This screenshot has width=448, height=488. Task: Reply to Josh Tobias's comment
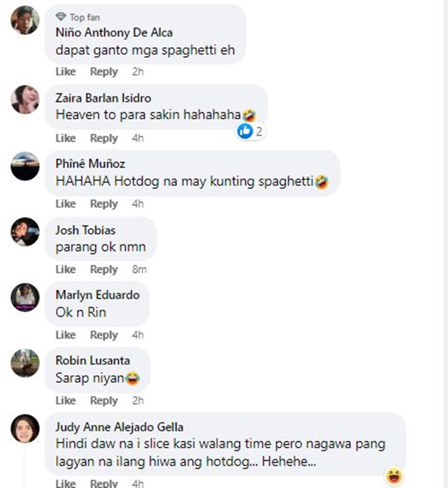coord(104,269)
